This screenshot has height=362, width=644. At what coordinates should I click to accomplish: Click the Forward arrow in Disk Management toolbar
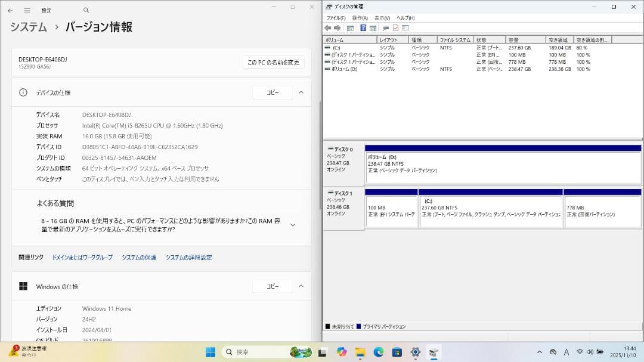coord(337,27)
